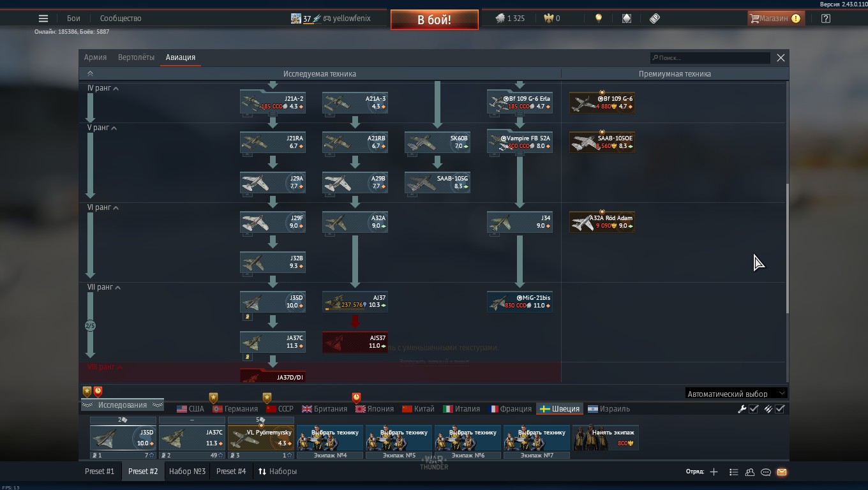Click shield badge above Германия
This screenshot has width=868, height=490.
214,398
